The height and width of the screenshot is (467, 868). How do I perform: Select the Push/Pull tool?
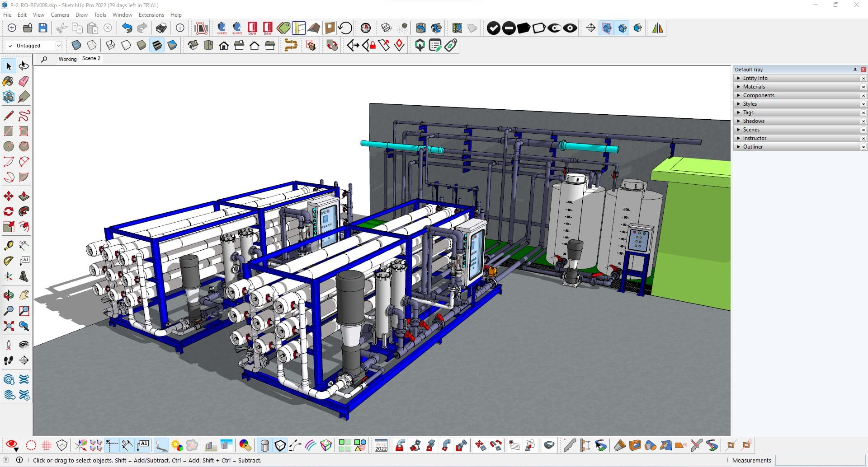pos(24,196)
